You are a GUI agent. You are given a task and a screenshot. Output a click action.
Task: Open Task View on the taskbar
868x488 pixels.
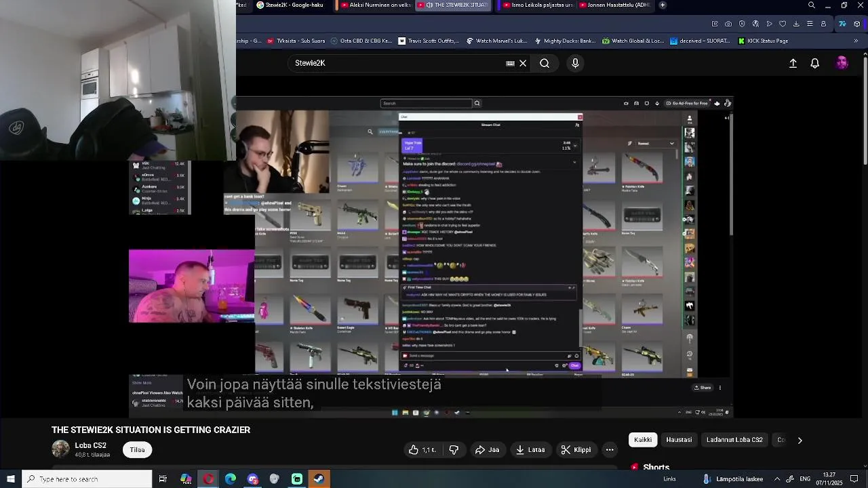click(x=163, y=479)
